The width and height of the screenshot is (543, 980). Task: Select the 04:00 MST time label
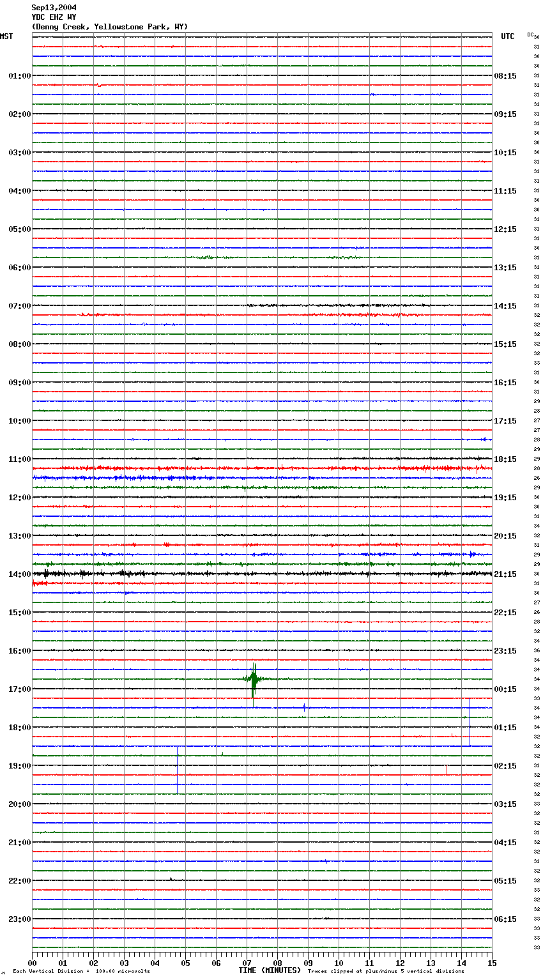[20, 191]
